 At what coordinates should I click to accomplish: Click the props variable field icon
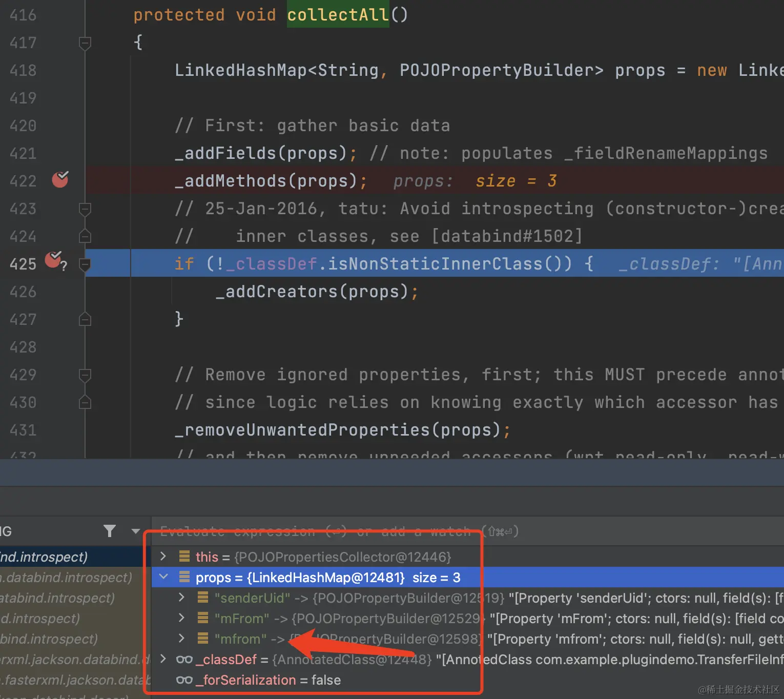click(184, 577)
